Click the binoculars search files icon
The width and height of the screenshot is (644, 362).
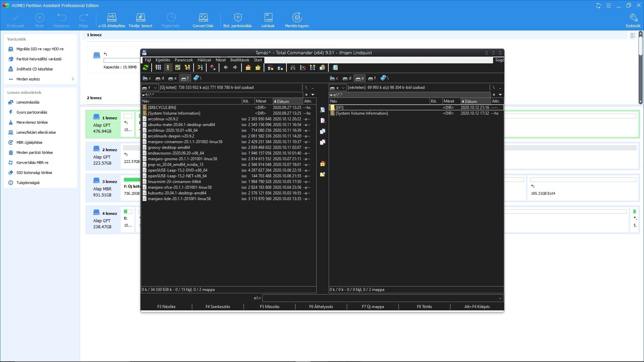click(x=293, y=67)
